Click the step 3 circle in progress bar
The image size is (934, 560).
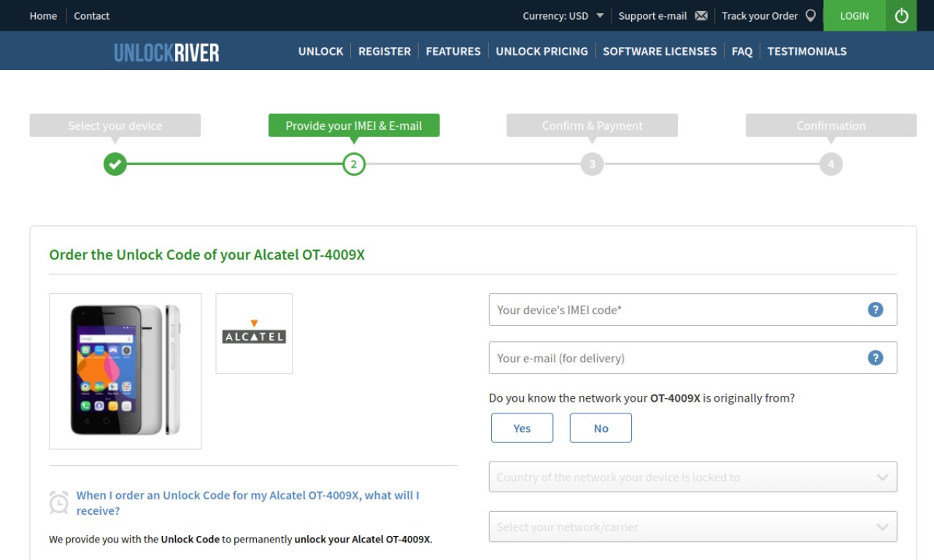[593, 164]
